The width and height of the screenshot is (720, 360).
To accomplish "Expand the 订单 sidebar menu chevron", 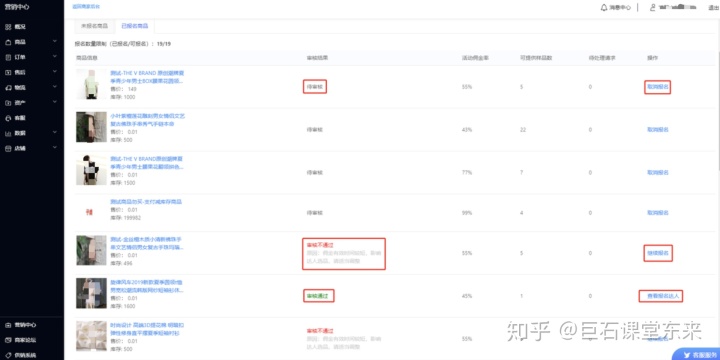I will click(x=55, y=56).
